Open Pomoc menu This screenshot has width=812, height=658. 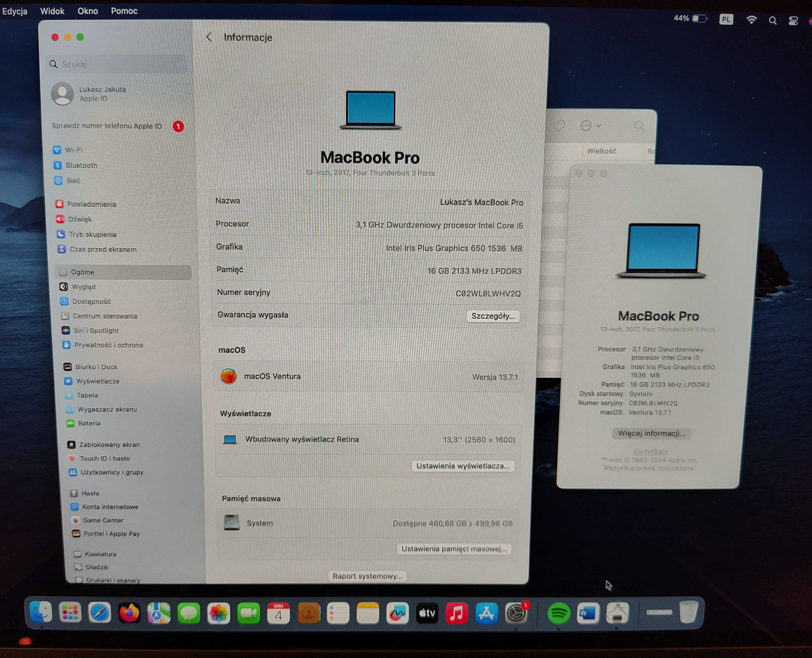point(124,11)
